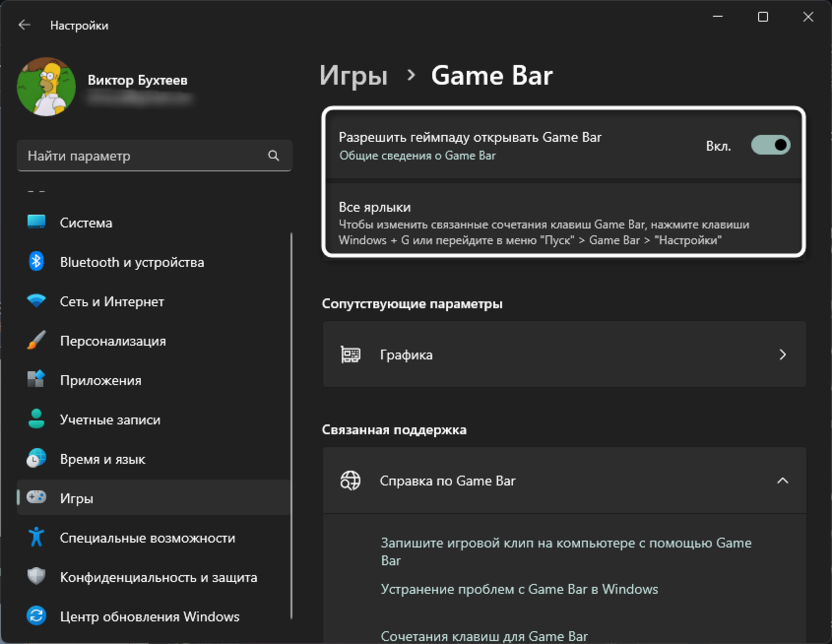The image size is (832, 644).
Task: Open Устранение проблем с Game Bar link
Action: click(x=519, y=589)
